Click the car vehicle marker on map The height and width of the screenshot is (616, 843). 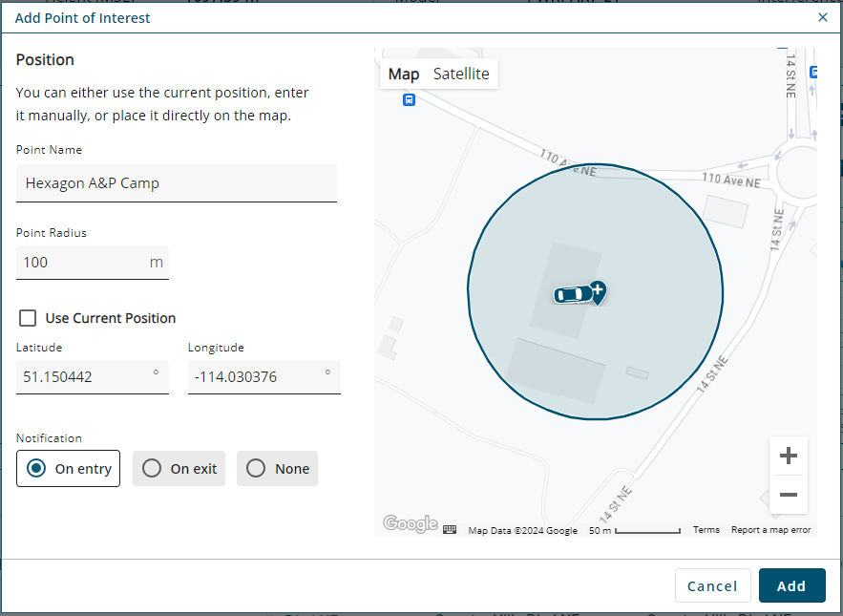573,295
